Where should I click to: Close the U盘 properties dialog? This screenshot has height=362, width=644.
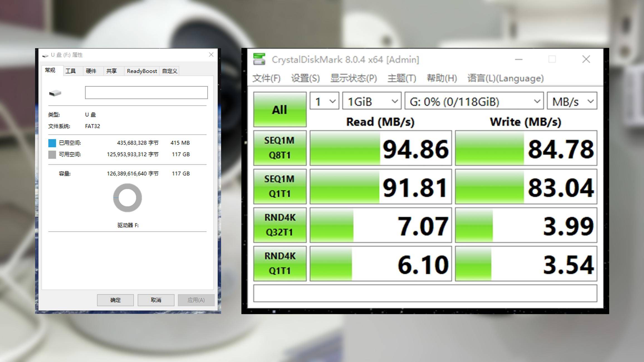pyautogui.click(x=211, y=55)
